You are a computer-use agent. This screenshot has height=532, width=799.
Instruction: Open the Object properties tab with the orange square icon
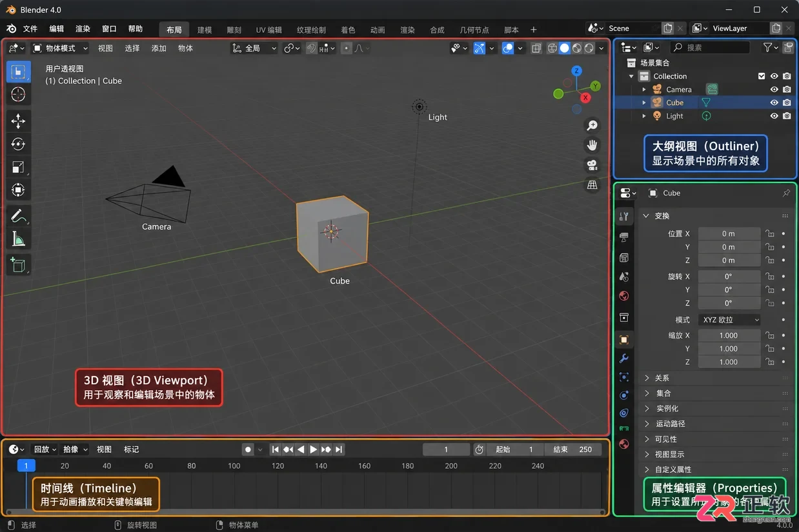pos(623,340)
